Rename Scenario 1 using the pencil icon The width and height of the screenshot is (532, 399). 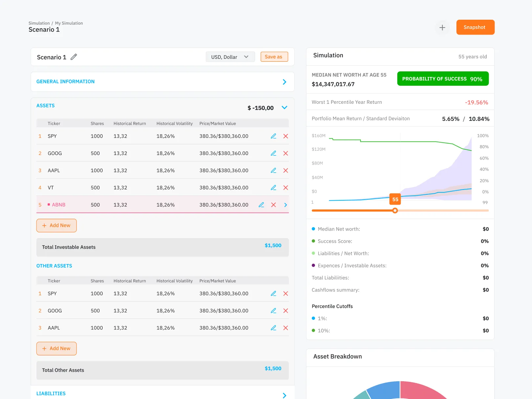(x=74, y=57)
